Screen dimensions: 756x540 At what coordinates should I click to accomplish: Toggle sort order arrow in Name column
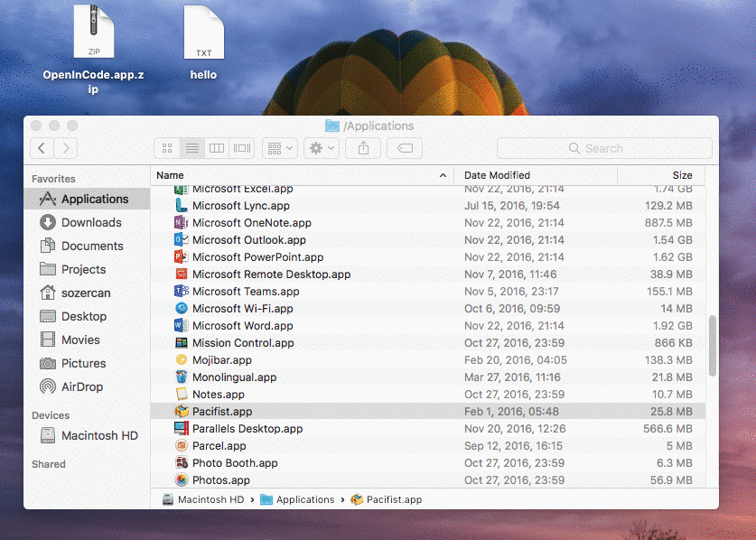tap(443, 175)
